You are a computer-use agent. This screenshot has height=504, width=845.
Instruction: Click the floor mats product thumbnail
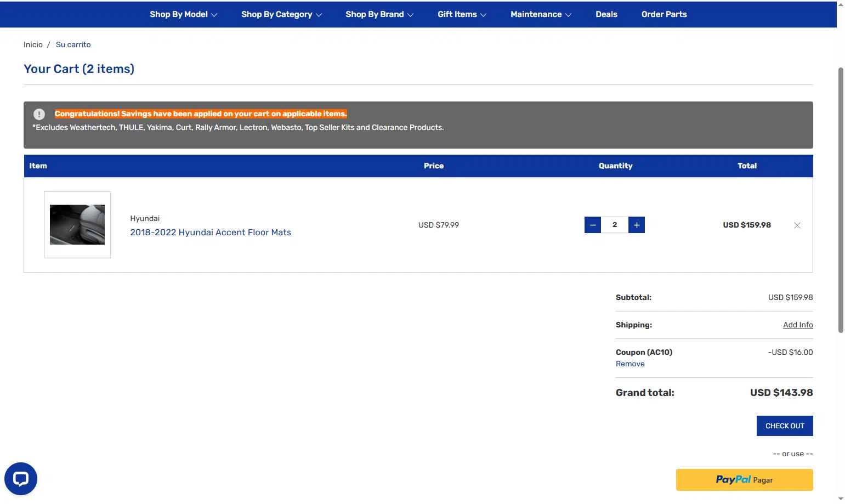click(77, 225)
